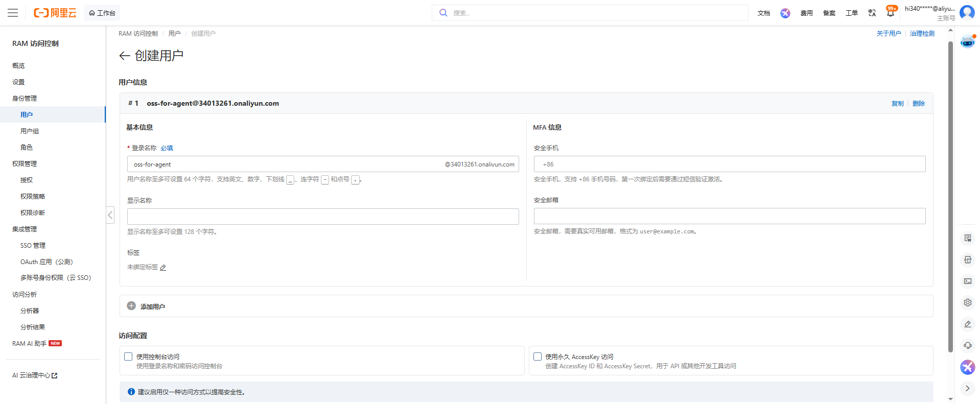Click the back arrow beside 创建用户

124,56
